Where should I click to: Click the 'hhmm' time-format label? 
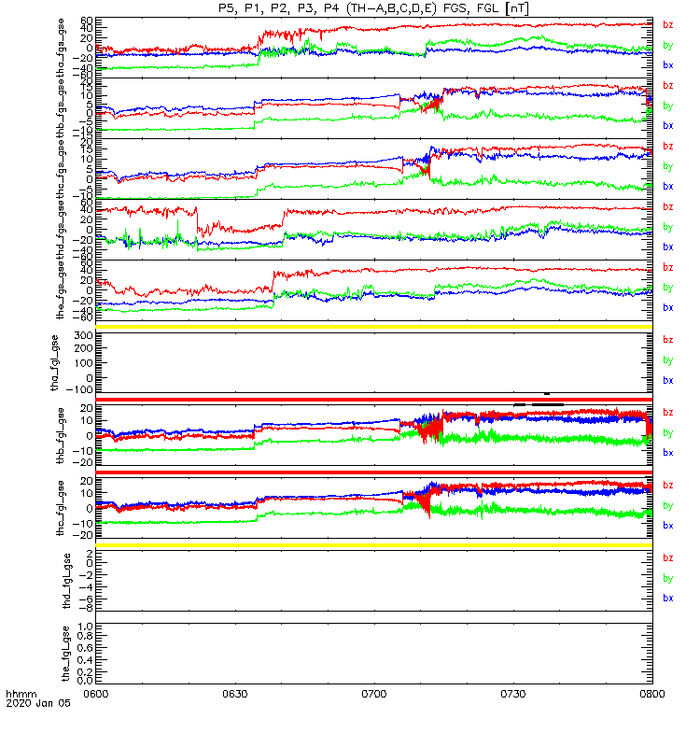point(21,694)
